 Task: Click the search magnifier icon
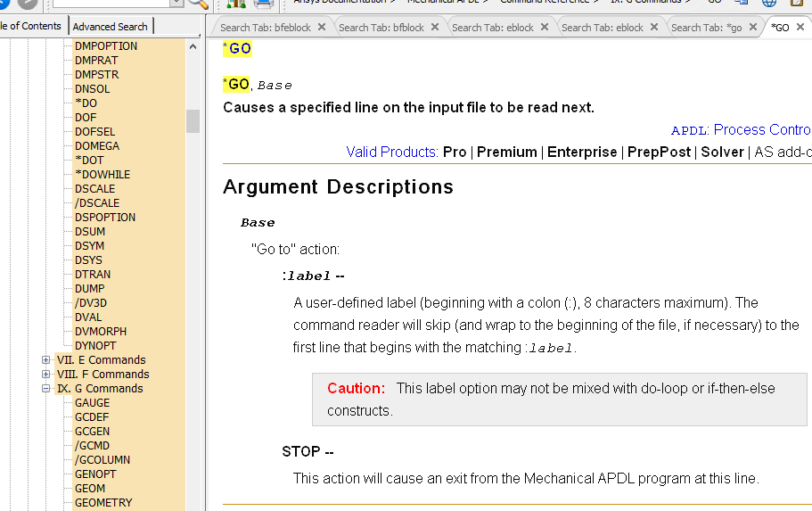[x=198, y=4]
